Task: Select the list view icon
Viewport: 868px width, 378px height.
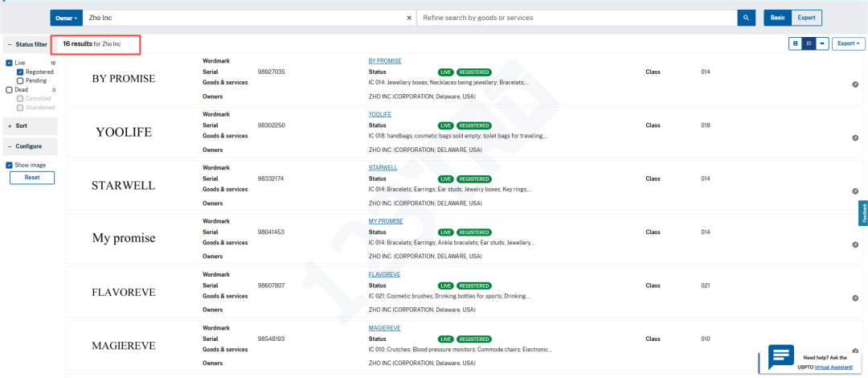Action: click(809, 43)
